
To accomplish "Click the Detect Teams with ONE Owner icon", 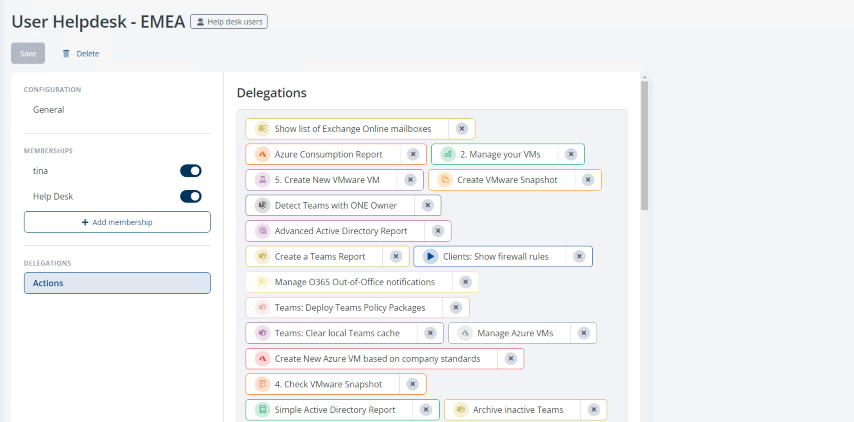I will [x=263, y=206].
